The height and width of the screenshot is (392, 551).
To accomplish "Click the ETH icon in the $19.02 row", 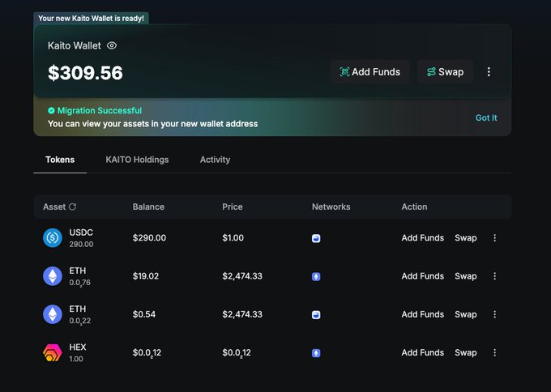I will click(x=53, y=276).
